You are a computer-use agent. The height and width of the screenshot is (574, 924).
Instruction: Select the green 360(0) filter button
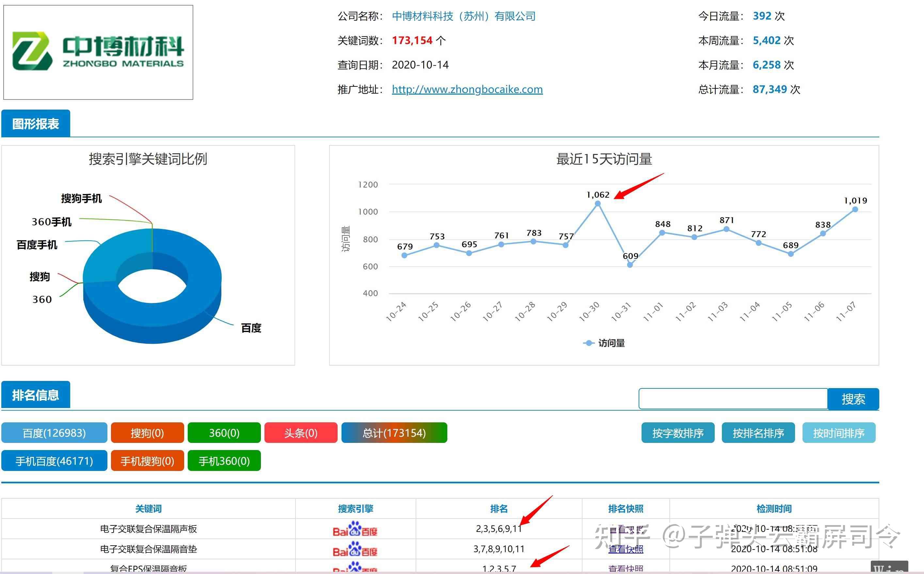[224, 433]
